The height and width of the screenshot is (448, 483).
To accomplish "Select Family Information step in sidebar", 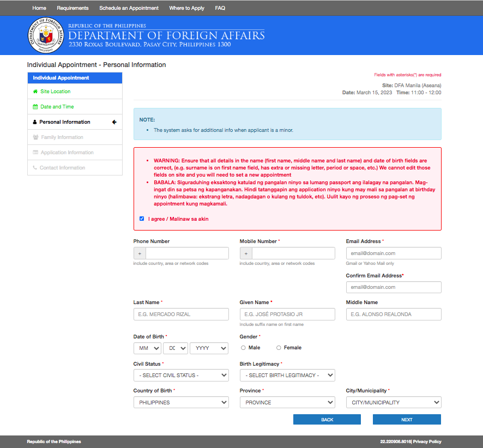I will tap(75, 137).
